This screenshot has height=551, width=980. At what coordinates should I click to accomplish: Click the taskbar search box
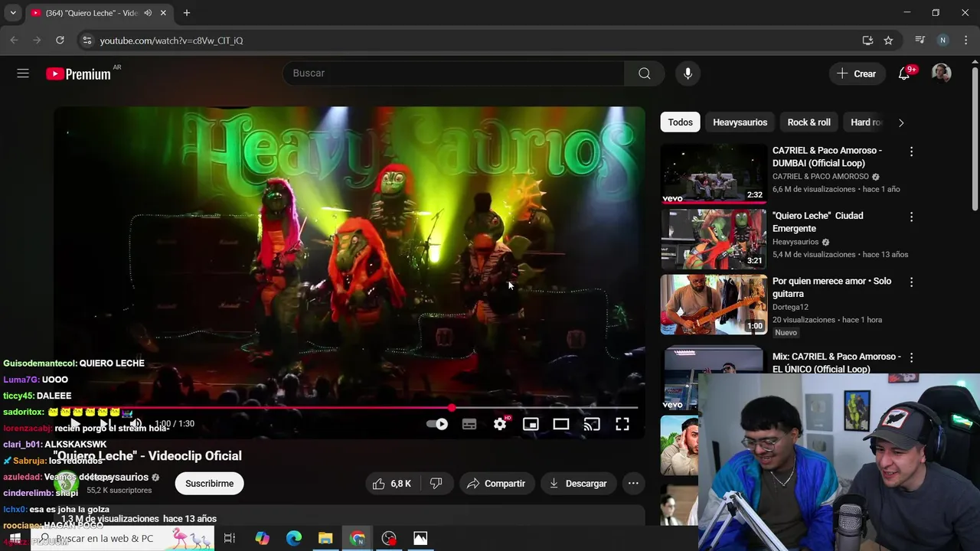tap(122, 539)
